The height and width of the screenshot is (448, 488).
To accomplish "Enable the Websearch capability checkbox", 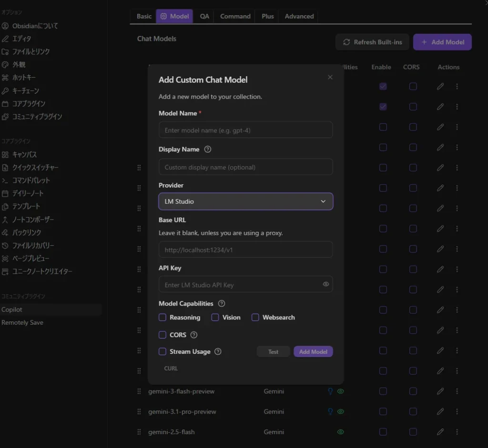I will pyautogui.click(x=255, y=318).
